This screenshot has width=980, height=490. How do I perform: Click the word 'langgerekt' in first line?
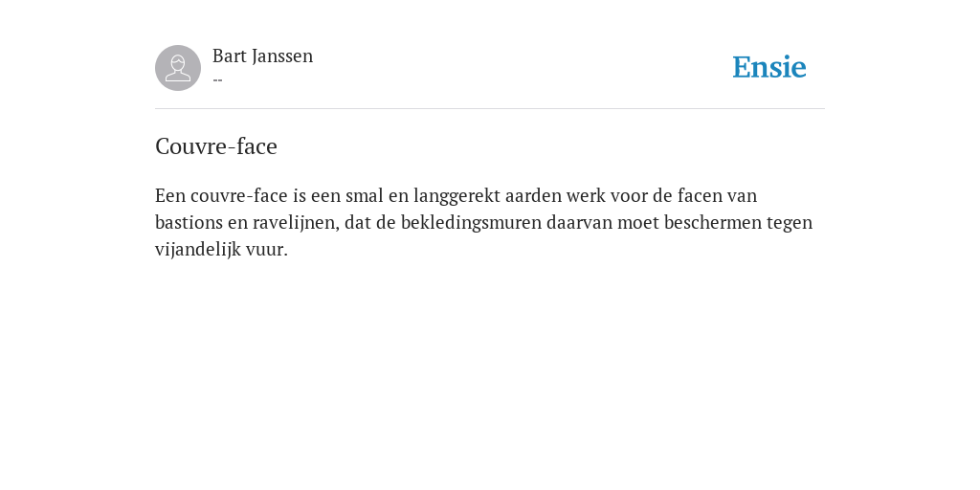(457, 195)
